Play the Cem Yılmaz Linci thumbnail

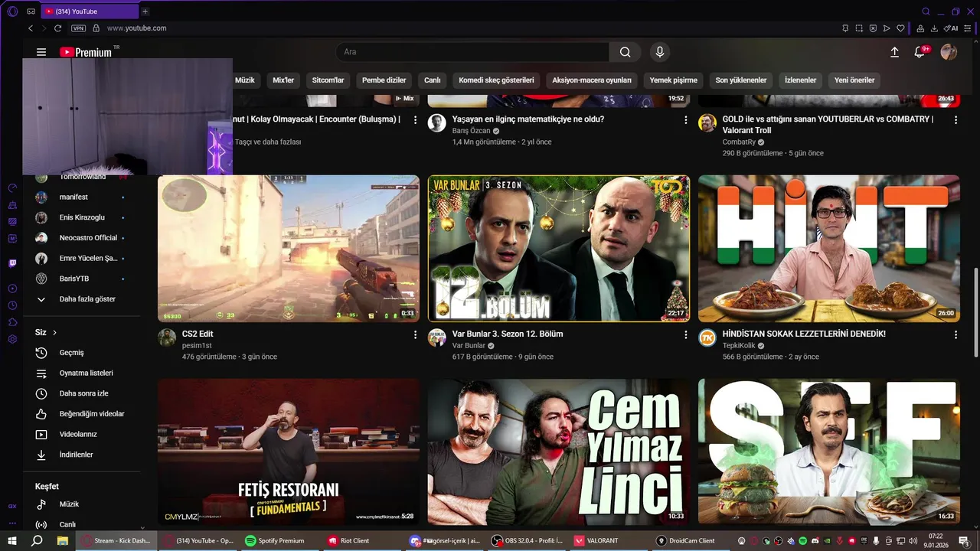coord(559,452)
